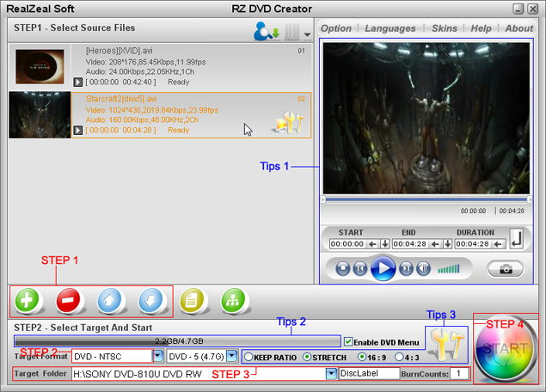Set START to current position left arrow
The width and height of the screenshot is (546, 392).
pyautogui.click(x=372, y=244)
